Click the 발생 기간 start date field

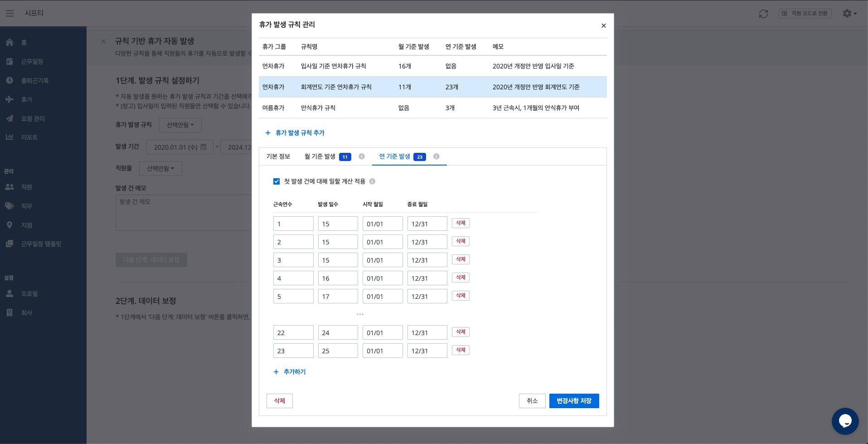tap(180, 147)
